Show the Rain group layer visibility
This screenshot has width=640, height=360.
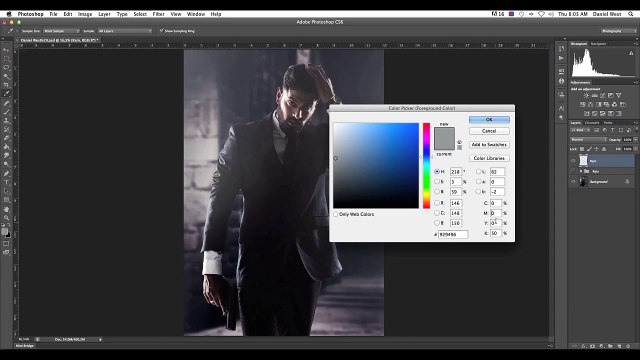point(573,171)
